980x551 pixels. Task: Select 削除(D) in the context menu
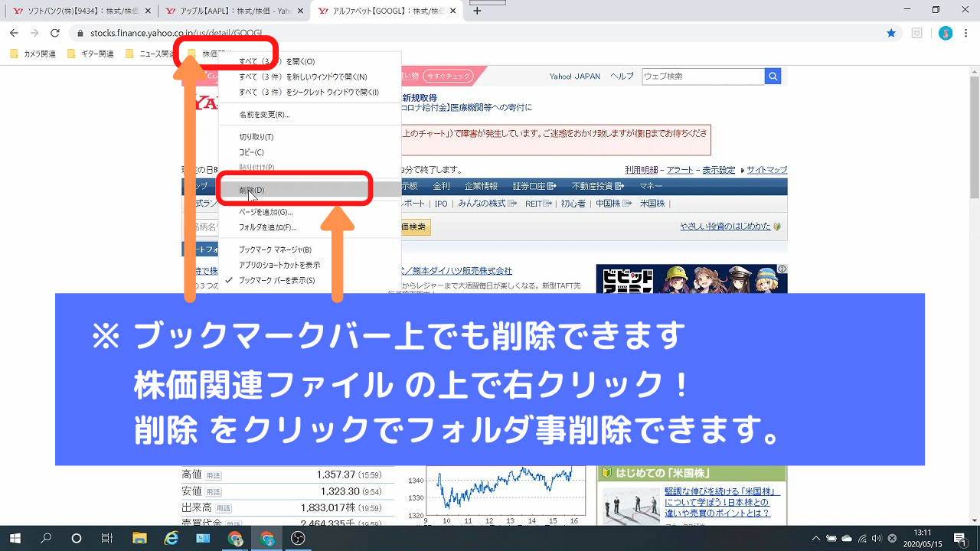click(x=252, y=190)
